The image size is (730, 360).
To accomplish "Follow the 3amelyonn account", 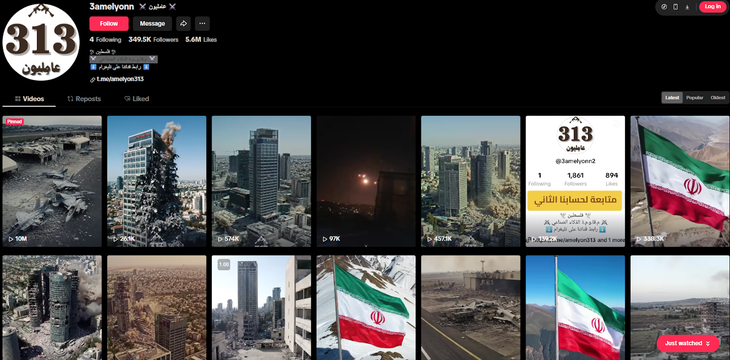I will [x=109, y=23].
